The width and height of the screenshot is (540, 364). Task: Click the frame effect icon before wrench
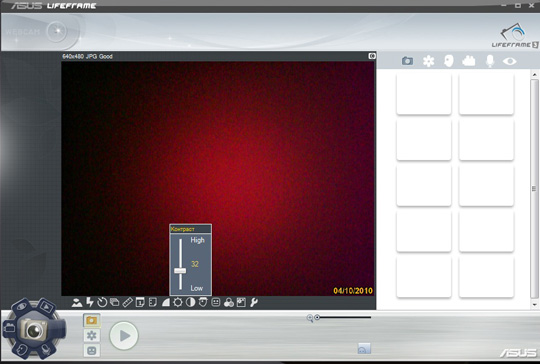click(241, 302)
